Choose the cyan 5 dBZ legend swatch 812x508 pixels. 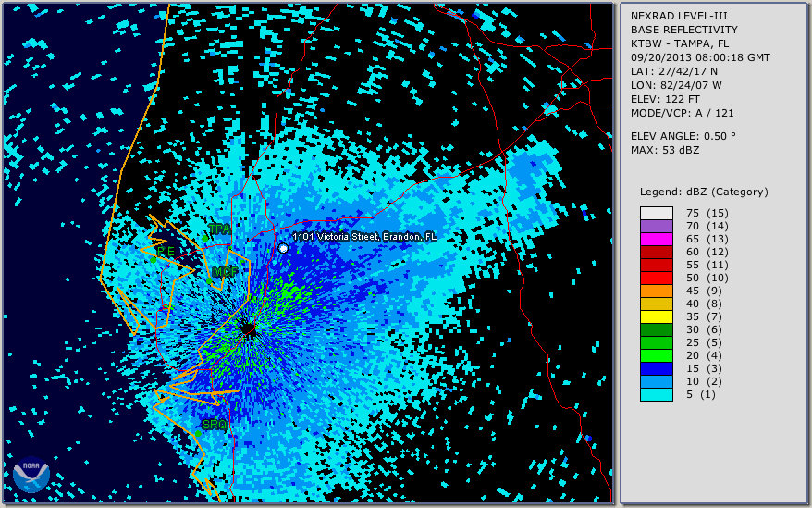point(656,394)
